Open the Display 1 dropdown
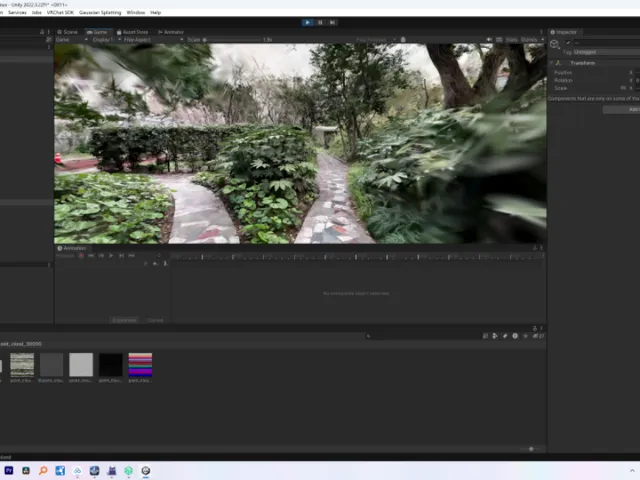The image size is (640, 480). pyautogui.click(x=103, y=40)
